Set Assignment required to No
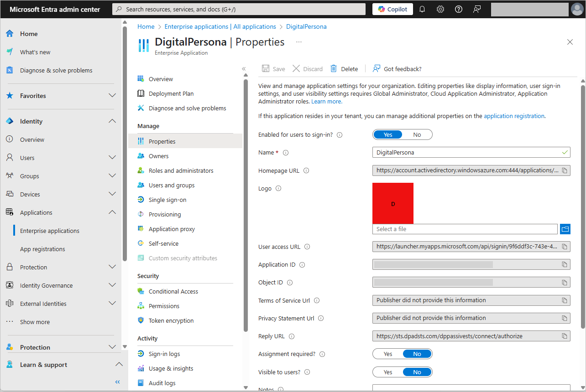Screen dimensions: 586x392 coord(417,354)
